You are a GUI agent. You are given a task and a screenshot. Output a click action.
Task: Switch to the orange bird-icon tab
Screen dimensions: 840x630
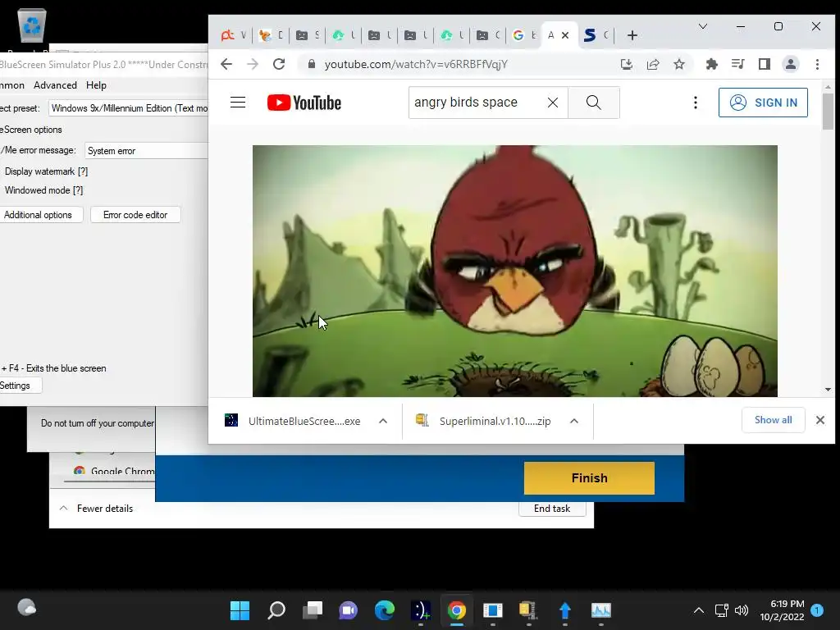coord(271,35)
